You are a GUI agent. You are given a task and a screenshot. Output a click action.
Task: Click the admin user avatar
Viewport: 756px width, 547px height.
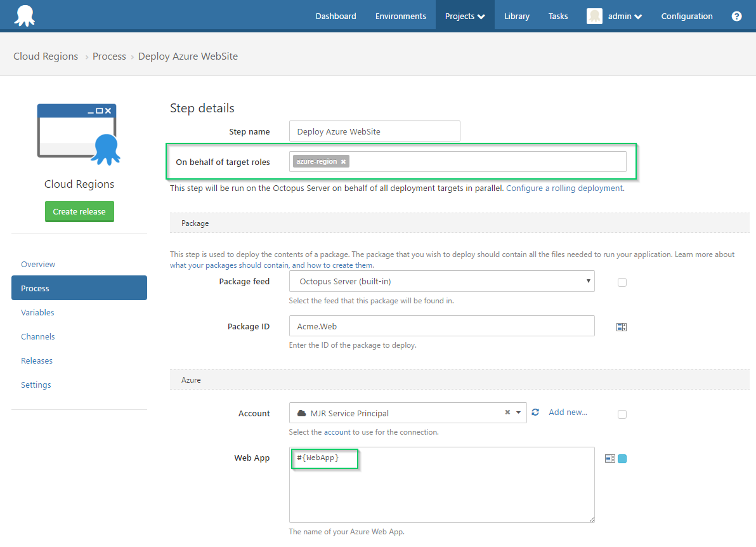point(594,16)
